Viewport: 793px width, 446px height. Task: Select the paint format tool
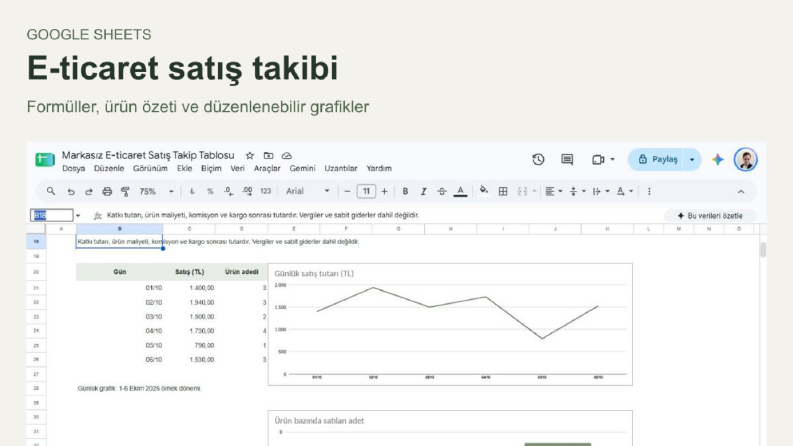click(125, 191)
